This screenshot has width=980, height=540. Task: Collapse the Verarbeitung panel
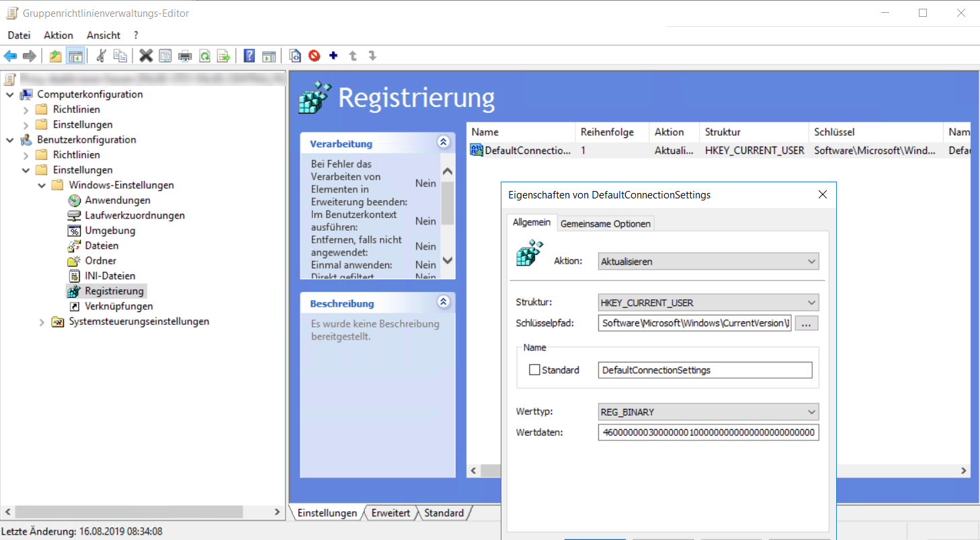pos(443,143)
